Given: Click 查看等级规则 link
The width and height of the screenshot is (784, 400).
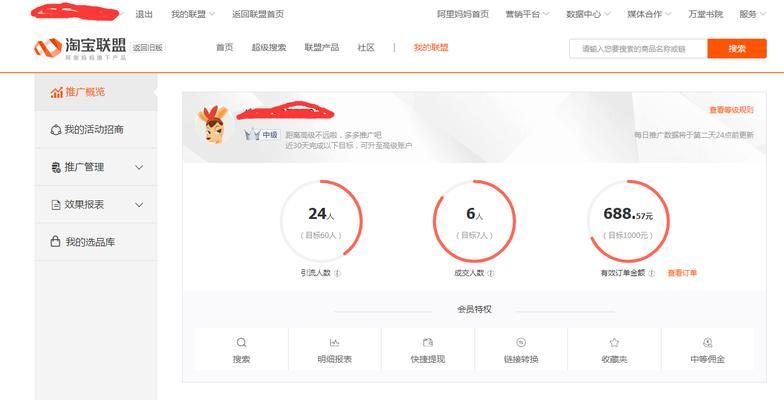Looking at the screenshot, I should (x=731, y=110).
